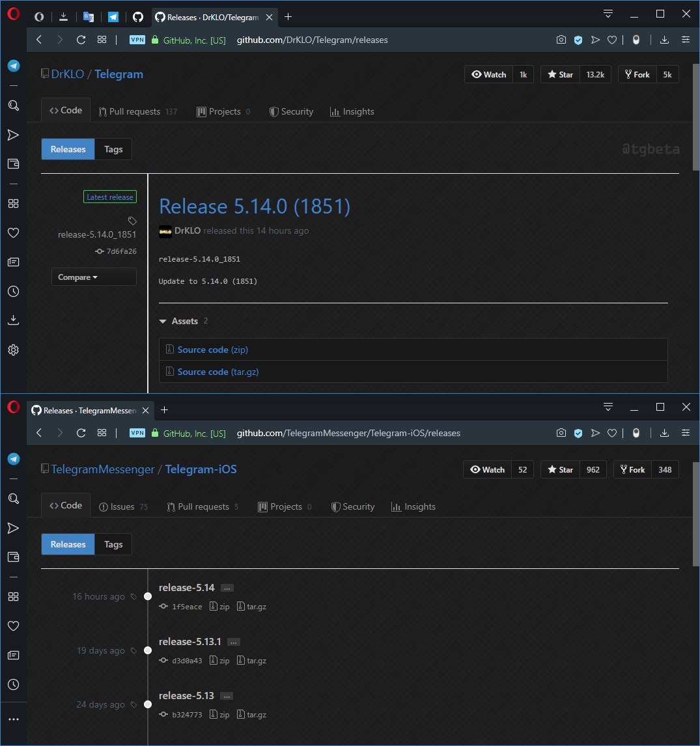Open search in top window sidebar

[x=13, y=105]
